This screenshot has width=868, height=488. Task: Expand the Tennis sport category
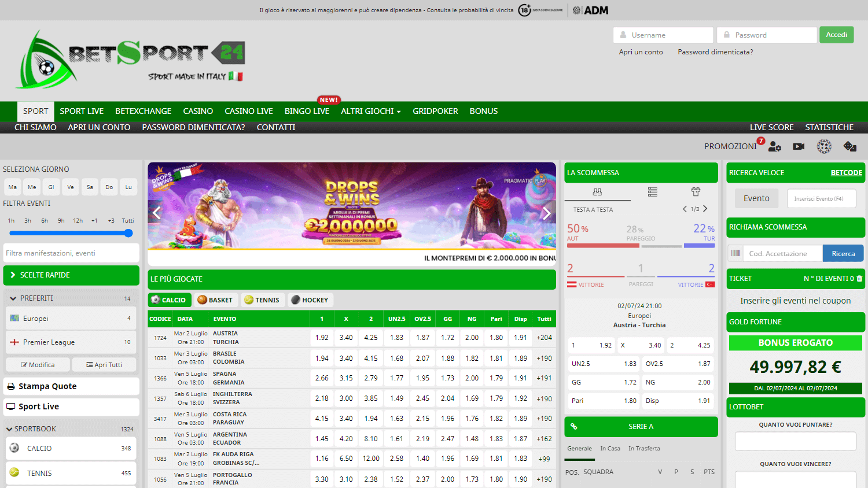(x=71, y=473)
